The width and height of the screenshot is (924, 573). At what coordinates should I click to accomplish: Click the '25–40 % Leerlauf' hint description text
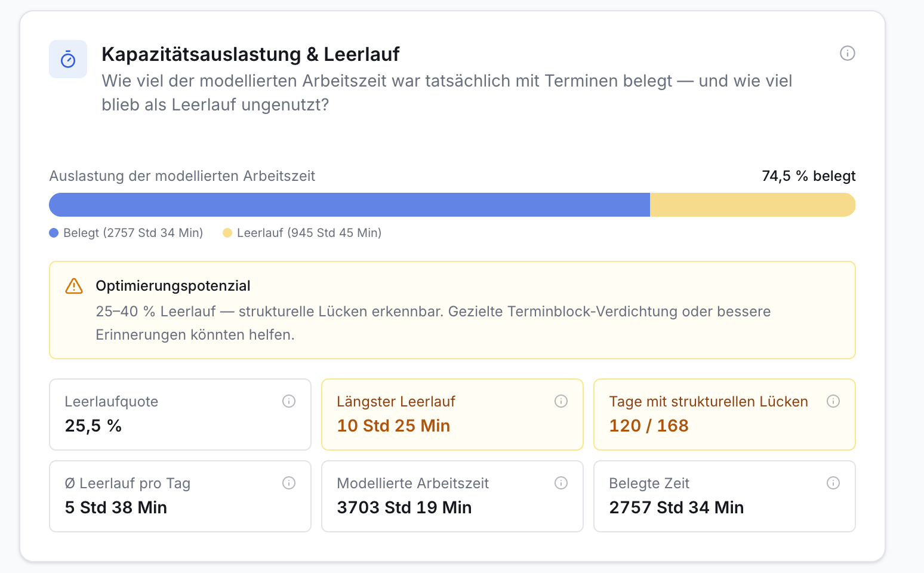(433, 323)
